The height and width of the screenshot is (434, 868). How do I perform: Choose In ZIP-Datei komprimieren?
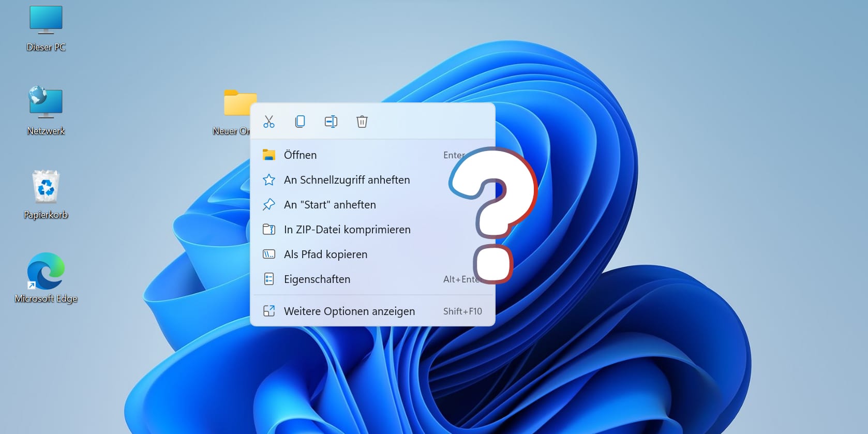pyautogui.click(x=347, y=230)
